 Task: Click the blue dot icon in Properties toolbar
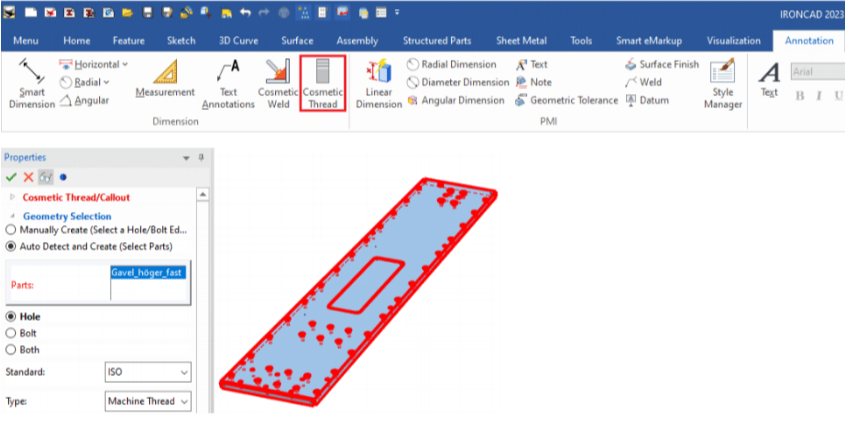[x=63, y=177]
